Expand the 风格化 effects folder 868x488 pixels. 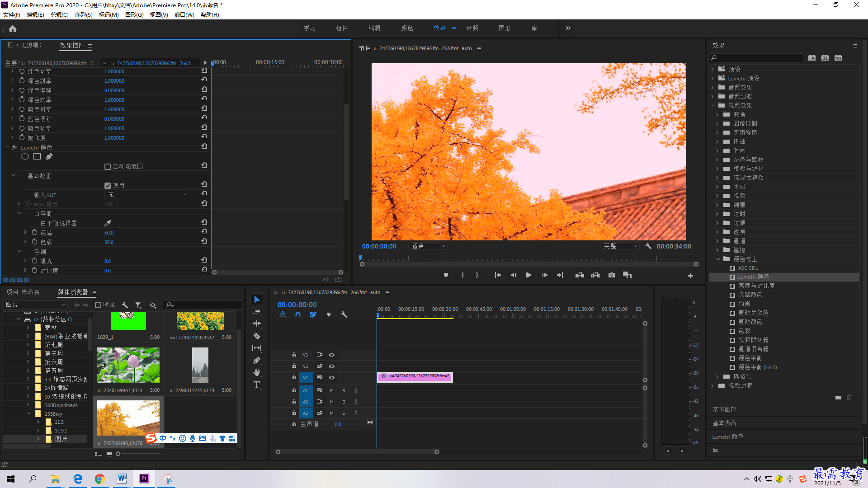[x=717, y=376]
